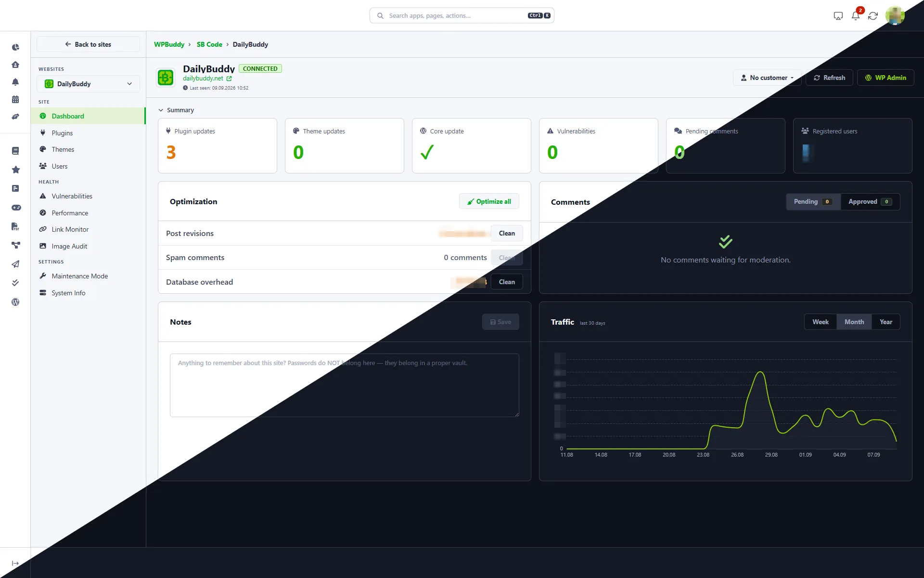Focus the search apps, pages, actions field
924x578 pixels.
pos(462,15)
